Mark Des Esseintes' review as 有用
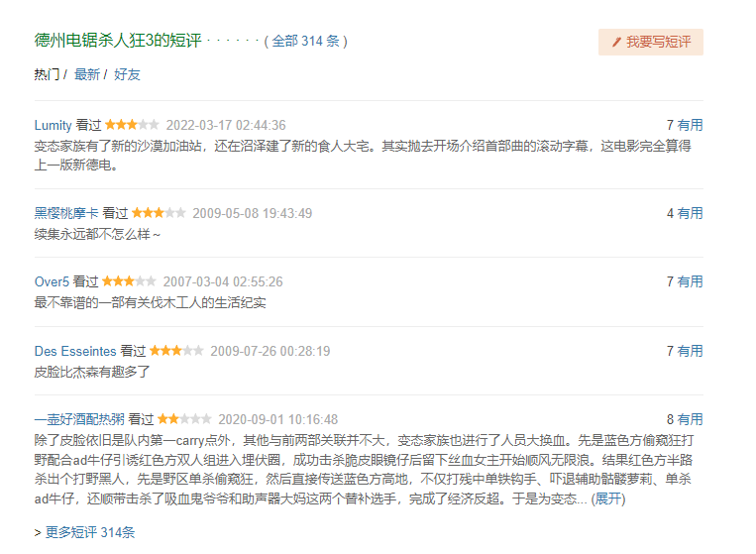Image resolution: width=756 pixels, height=554 pixels. 691,351
